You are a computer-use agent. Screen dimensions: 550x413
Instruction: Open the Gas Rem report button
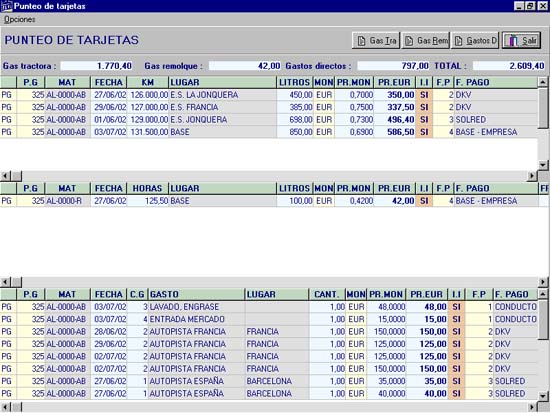click(x=425, y=41)
